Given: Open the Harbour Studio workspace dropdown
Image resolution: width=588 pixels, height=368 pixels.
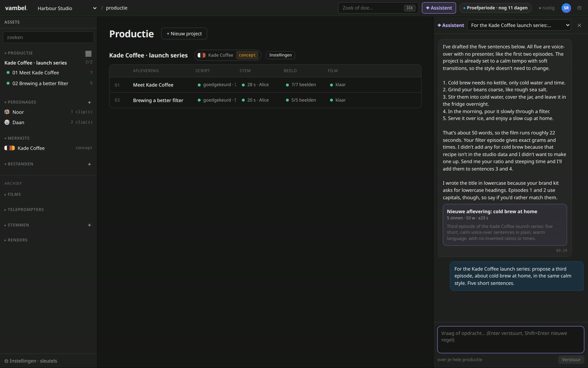Looking at the screenshot, I should (67, 8).
